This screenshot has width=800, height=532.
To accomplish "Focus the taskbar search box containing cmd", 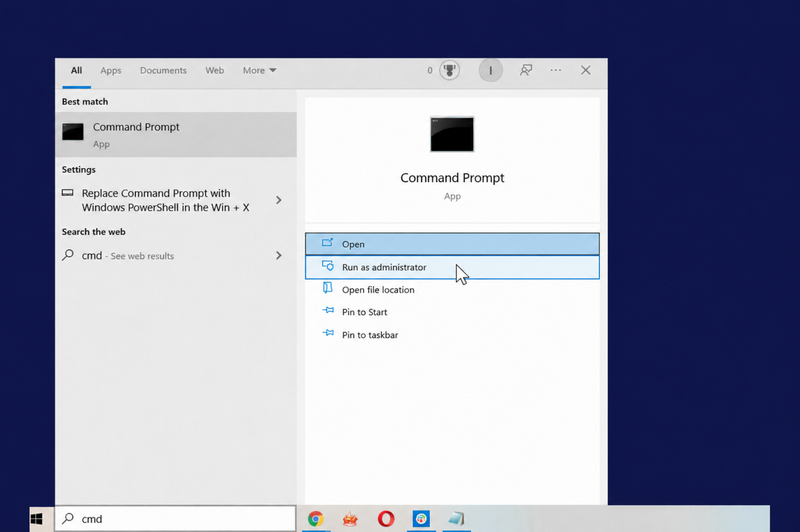I will pos(175,519).
